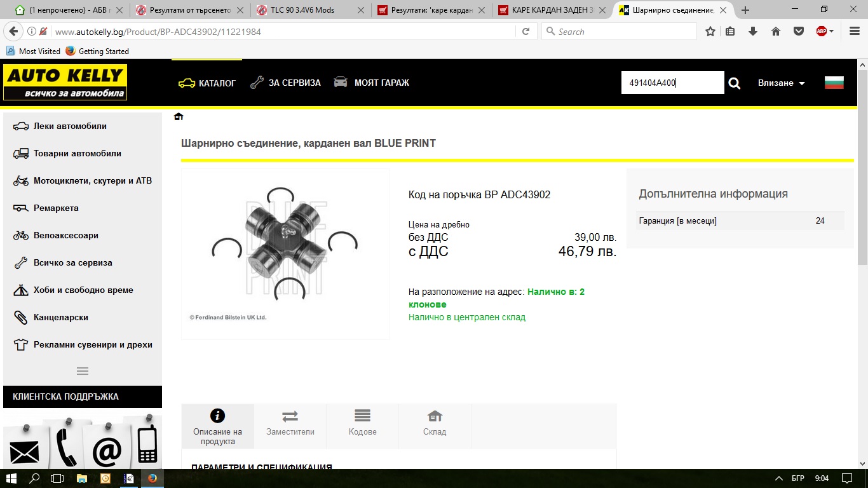The height and width of the screenshot is (488, 868).
Task: Switch to the TLC 90 3.4V6 Mods tab
Action: tap(311, 10)
